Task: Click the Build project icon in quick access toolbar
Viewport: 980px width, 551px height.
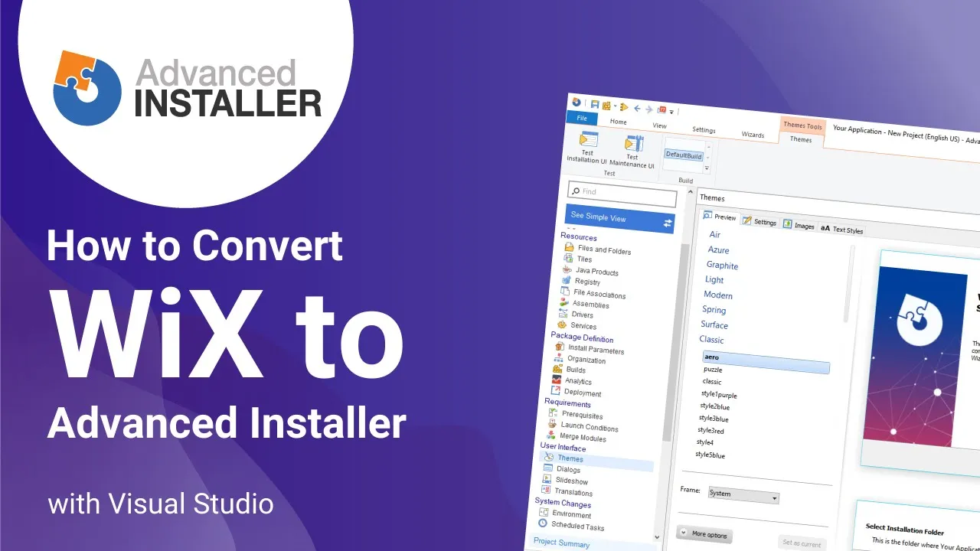Action: click(x=606, y=105)
